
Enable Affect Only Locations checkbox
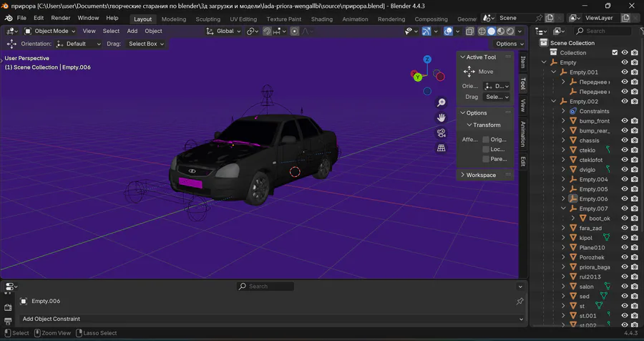coord(486,149)
